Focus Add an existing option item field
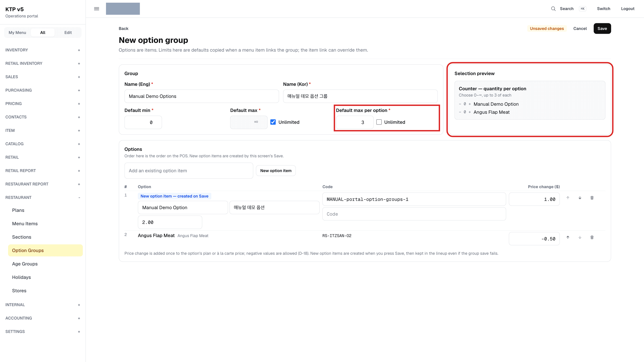 (x=189, y=171)
